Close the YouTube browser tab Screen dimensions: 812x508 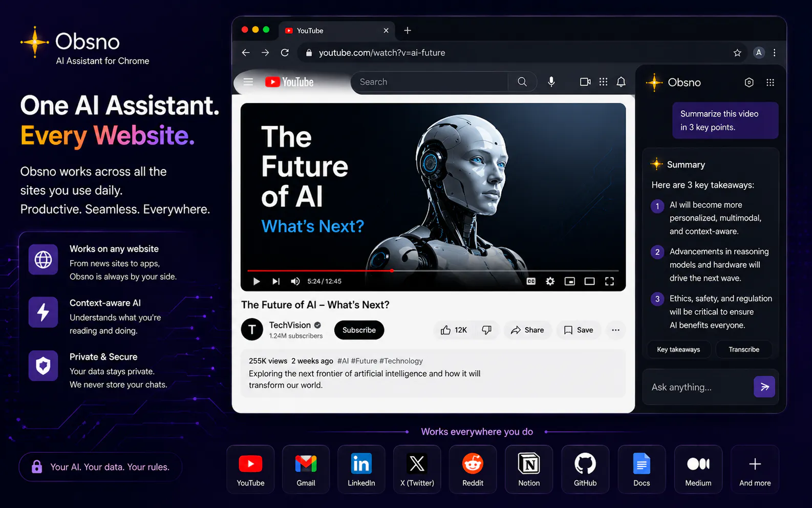386,31
